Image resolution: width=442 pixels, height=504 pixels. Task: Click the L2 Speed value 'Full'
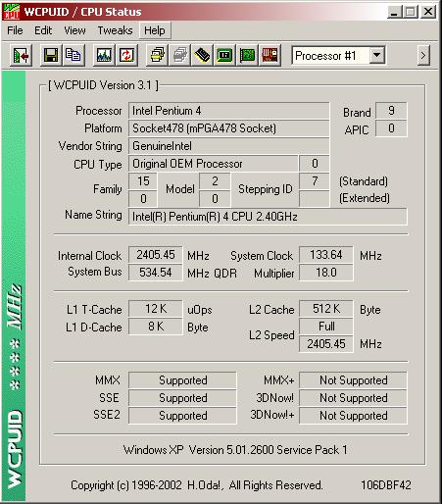pyautogui.click(x=326, y=327)
